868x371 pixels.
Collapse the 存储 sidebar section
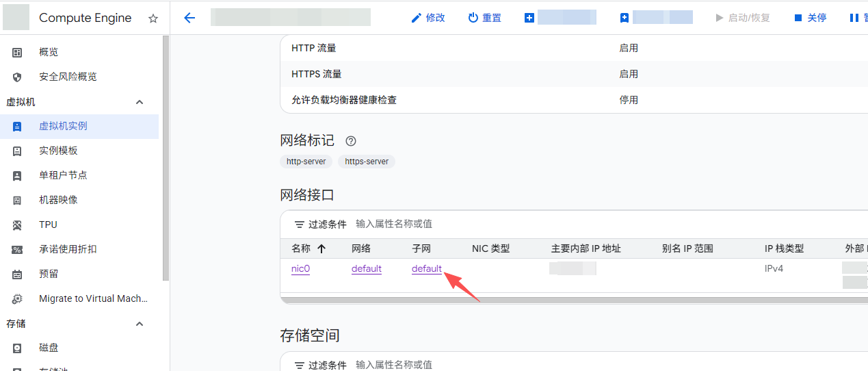[140, 324]
